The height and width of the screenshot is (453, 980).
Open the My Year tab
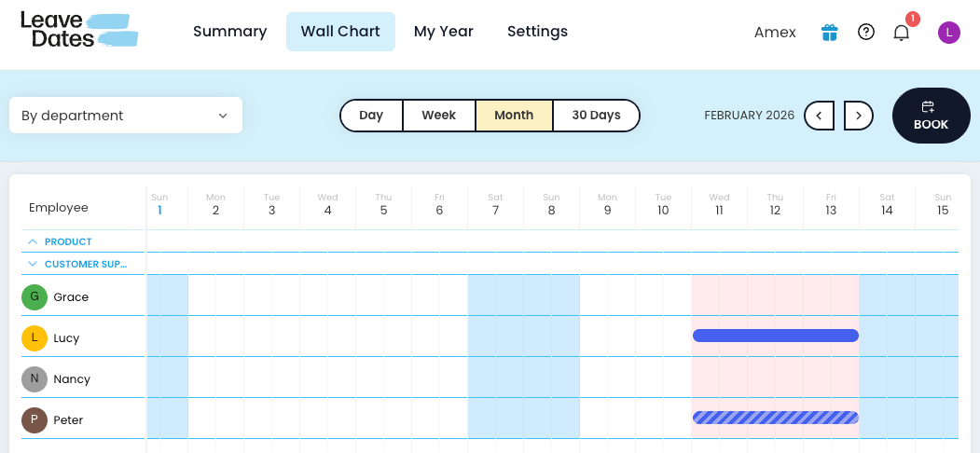click(x=443, y=32)
